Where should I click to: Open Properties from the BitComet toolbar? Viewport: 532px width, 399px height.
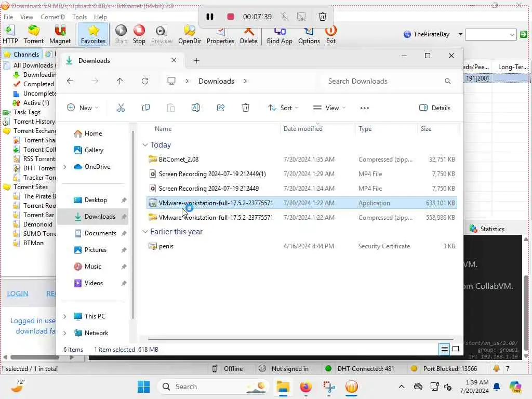click(x=220, y=35)
